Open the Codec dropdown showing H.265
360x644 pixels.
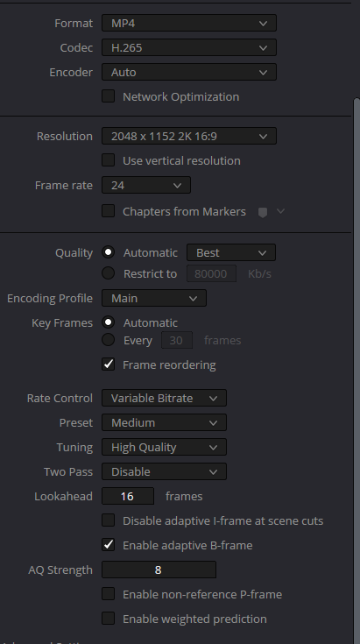point(189,47)
